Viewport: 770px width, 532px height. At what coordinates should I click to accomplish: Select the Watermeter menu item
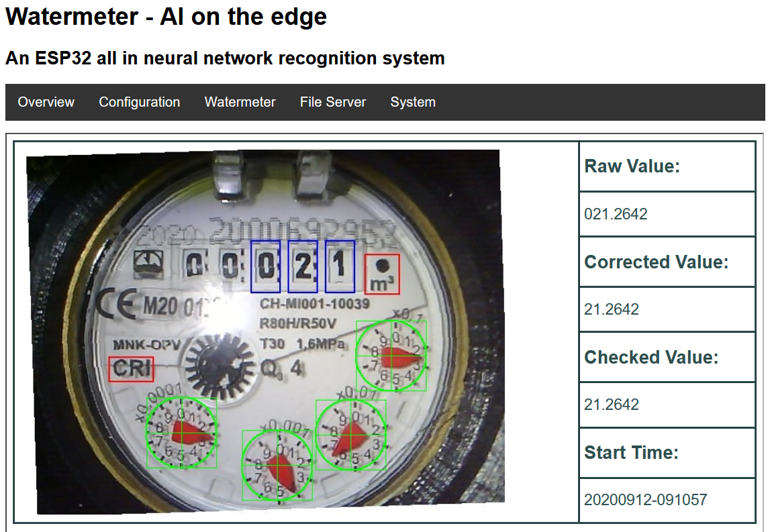[x=240, y=102]
